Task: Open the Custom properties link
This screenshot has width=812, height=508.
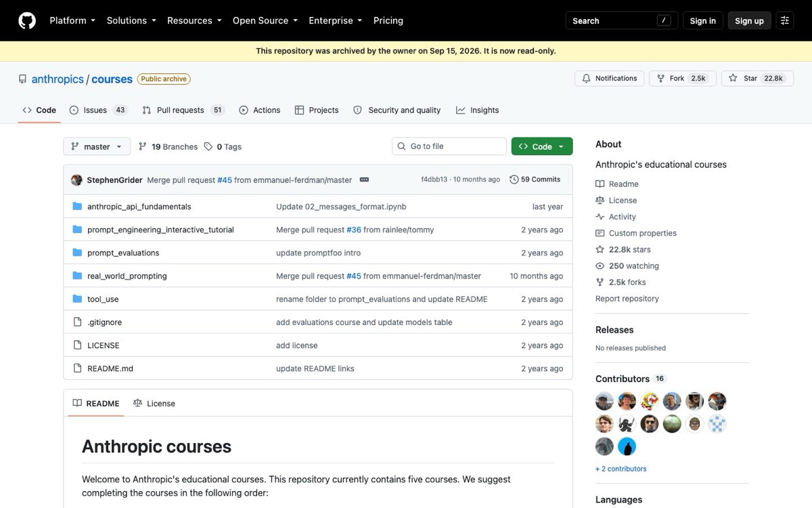Action: [x=636, y=233]
